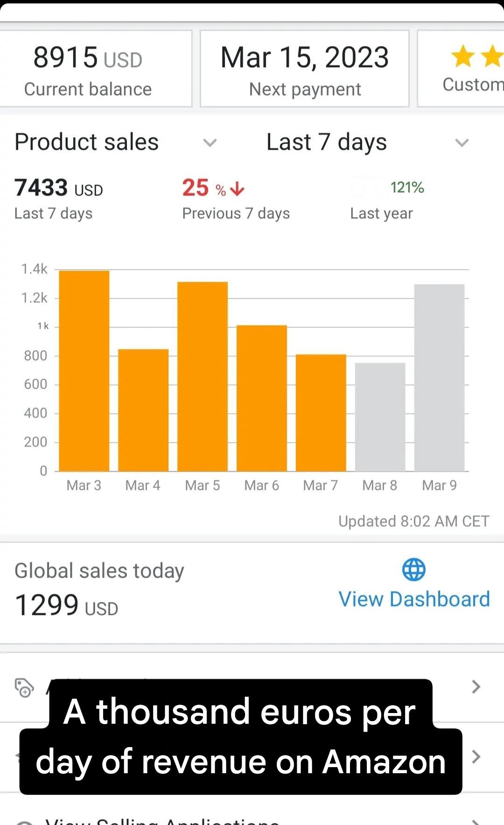Tap the customer rating stars

(476, 56)
